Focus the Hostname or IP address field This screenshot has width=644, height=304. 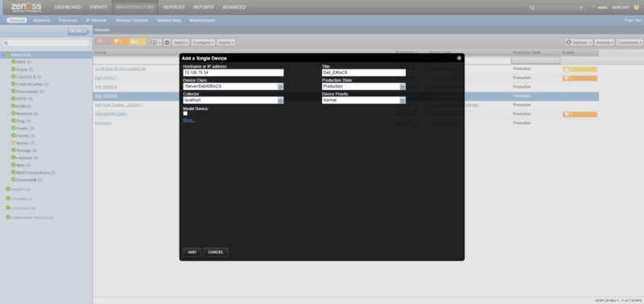coord(233,72)
